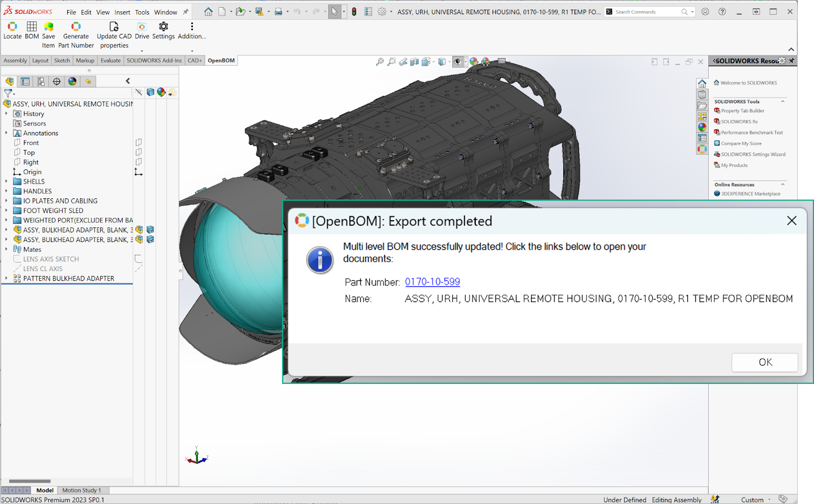Open the OpenBOM BOM tool
Viewport: 814px width, 504px height.
pyautogui.click(x=32, y=26)
